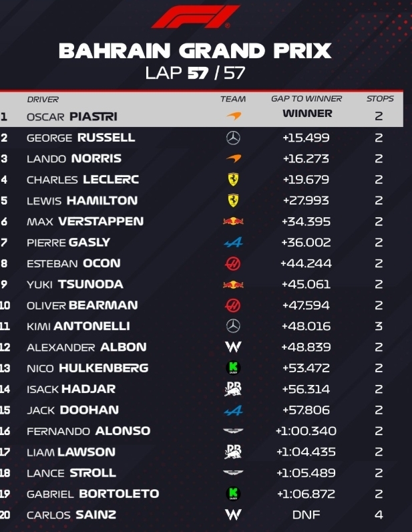Click the Alpine logo in Pierre Gasly's row
412x532 pixels.
click(233, 242)
